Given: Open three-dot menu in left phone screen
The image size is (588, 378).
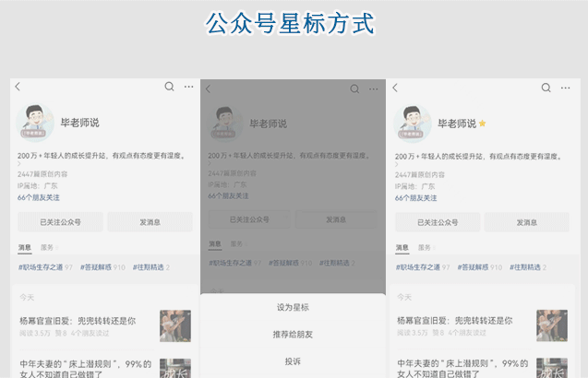Looking at the screenshot, I should pyautogui.click(x=188, y=87).
